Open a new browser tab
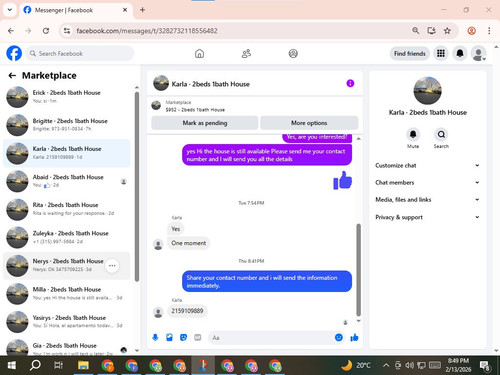Image resolution: width=500 pixels, height=375 pixels. click(142, 10)
